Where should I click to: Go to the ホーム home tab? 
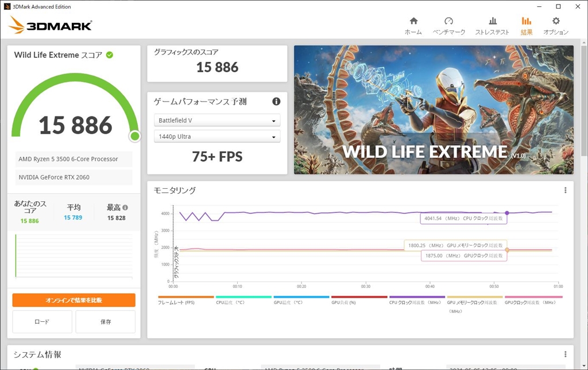point(413,26)
